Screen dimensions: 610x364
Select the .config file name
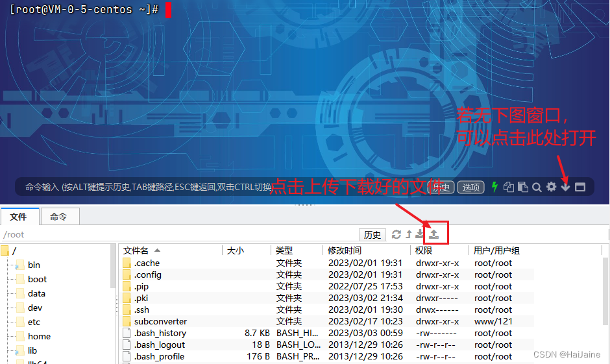tap(148, 274)
